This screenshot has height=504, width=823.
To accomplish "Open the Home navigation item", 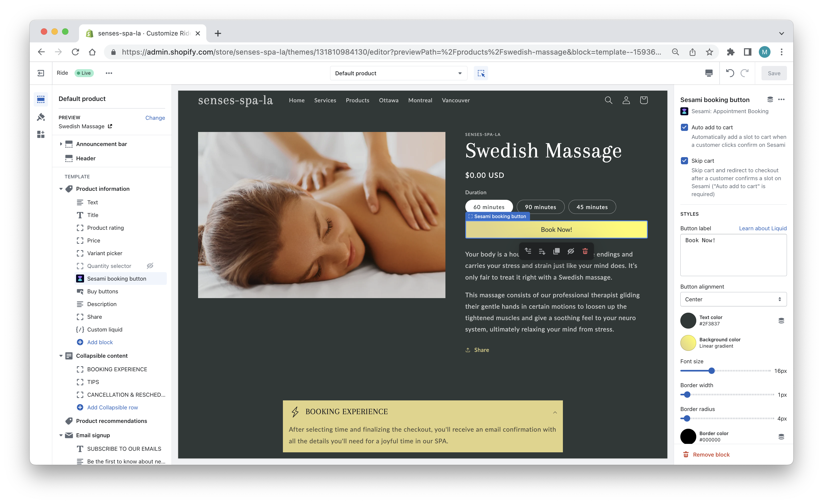I will (297, 100).
